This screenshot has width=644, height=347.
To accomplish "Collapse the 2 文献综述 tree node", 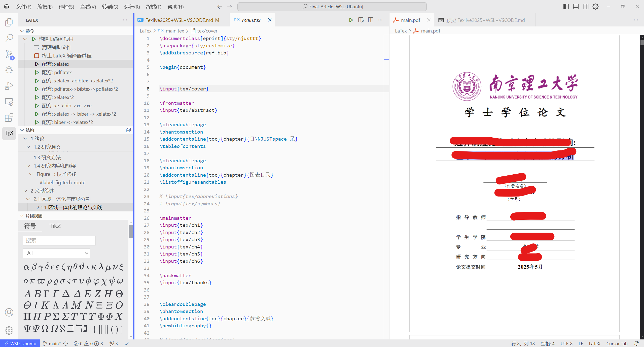I will coord(25,191).
